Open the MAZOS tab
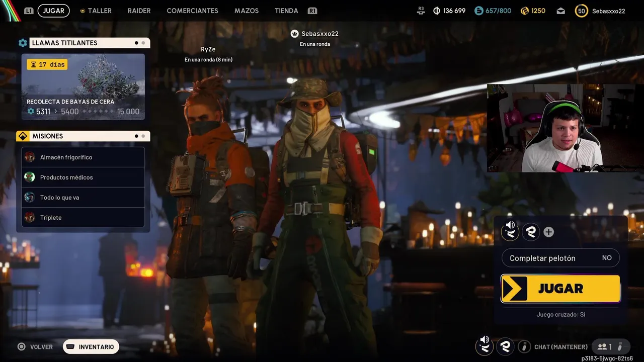Viewport: 644px width, 362px height. coord(247,11)
